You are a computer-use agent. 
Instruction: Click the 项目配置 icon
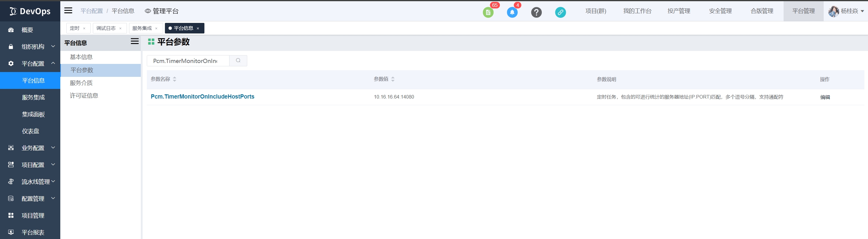click(x=11, y=165)
